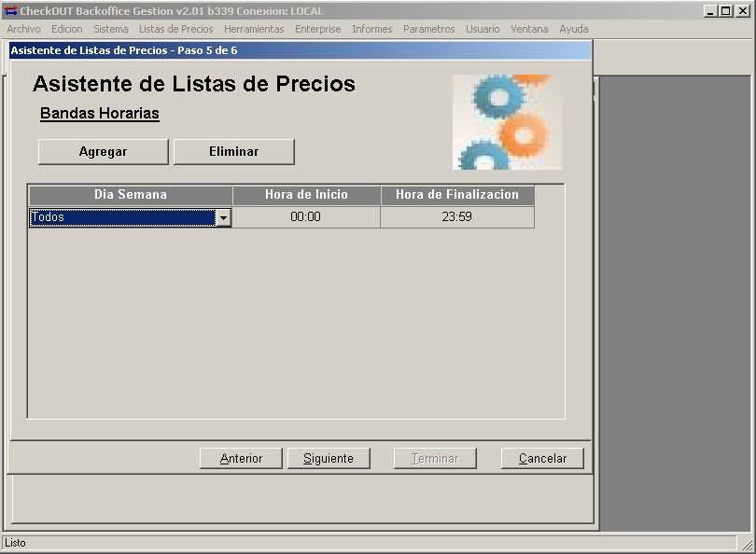Screen dimensions: 756x554
Task: Maximize the CheckOUT Backoffice window
Action: [725, 10]
